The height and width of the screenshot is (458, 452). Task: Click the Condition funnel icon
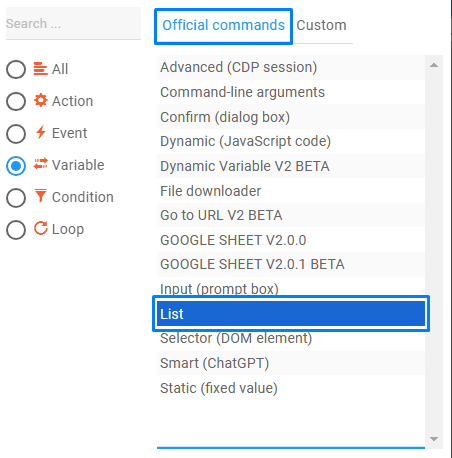[x=41, y=196]
